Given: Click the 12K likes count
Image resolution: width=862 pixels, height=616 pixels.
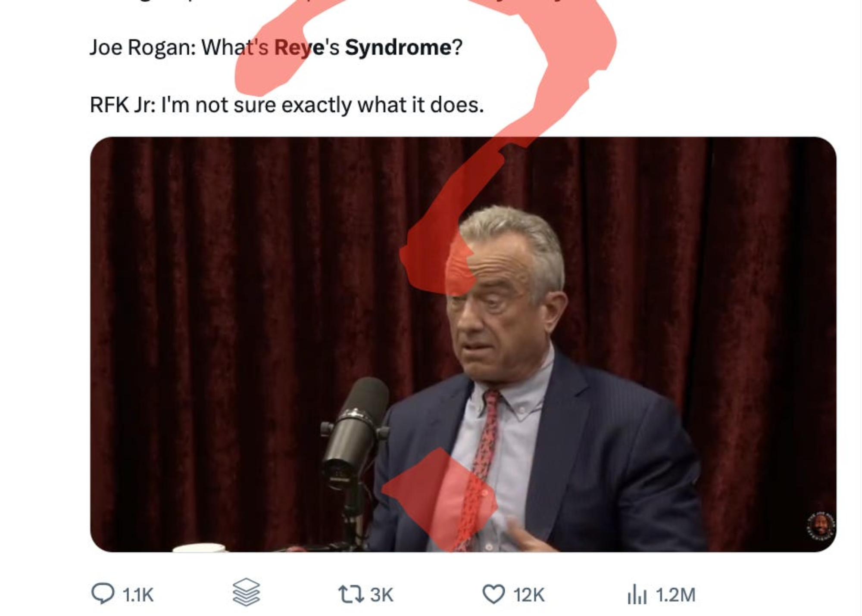Looking at the screenshot, I should pyautogui.click(x=529, y=595).
